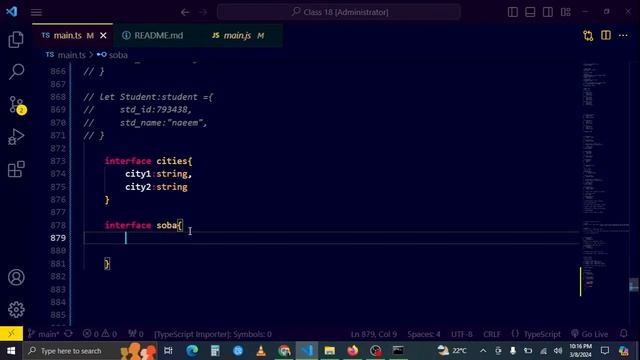640x360 pixels.
Task: Open Source Control view with 2 changes
Action: pyautogui.click(x=17, y=105)
